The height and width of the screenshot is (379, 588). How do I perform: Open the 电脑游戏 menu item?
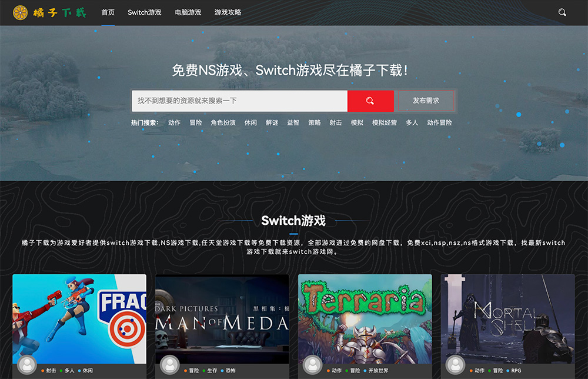tap(188, 12)
